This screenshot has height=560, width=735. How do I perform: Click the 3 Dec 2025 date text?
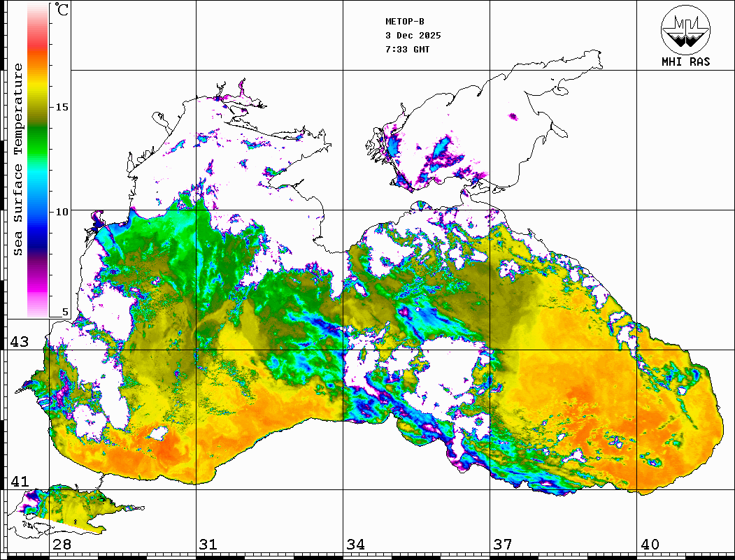click(413, 36)
